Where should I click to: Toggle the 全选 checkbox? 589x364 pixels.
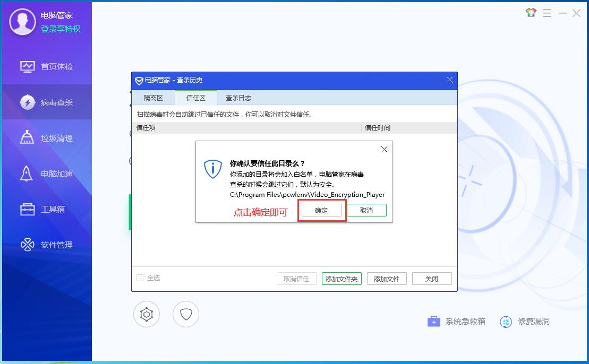tap(140, 278)
